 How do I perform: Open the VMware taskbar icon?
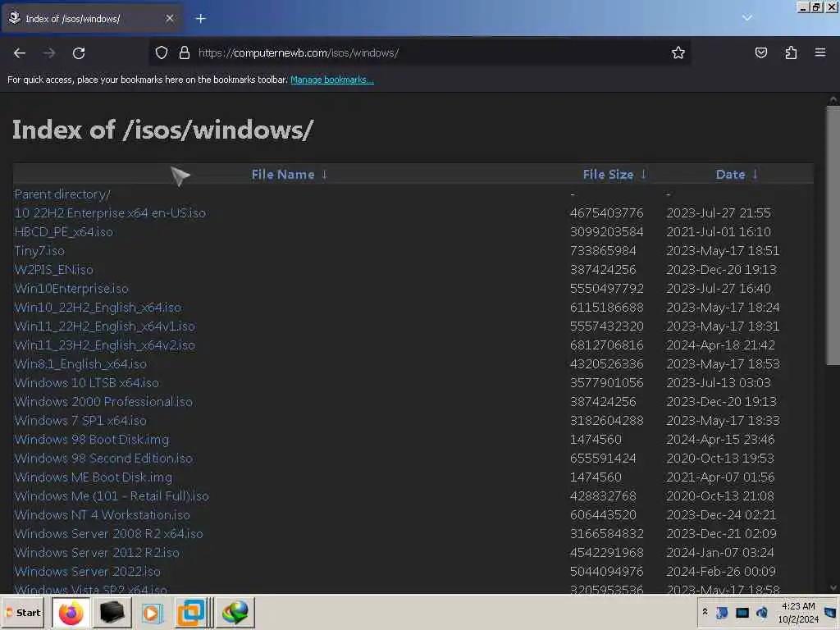point(190,612)
